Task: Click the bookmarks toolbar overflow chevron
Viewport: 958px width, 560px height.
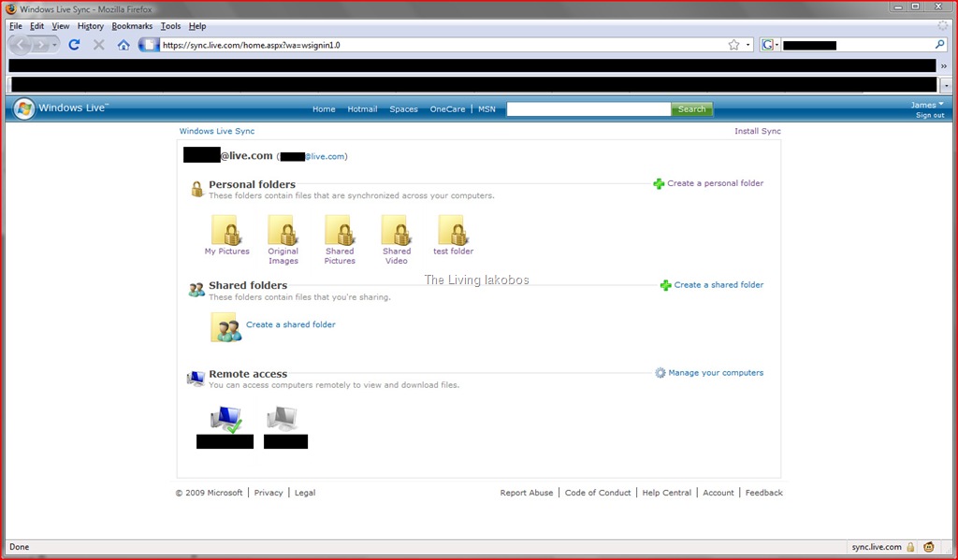Action: (944, 66)
